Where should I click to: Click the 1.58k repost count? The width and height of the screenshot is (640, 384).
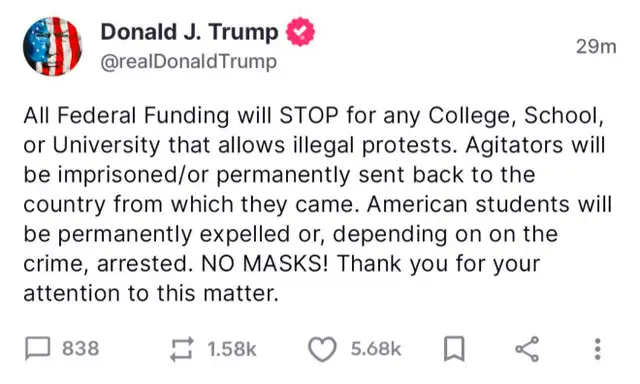pyautogui.click(x=231, y=349)
